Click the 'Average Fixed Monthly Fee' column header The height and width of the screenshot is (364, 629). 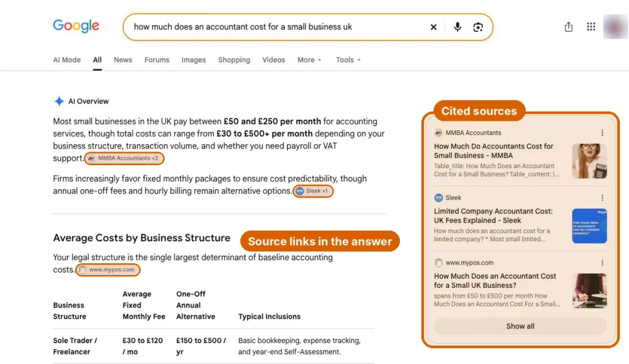click(144, 306)
